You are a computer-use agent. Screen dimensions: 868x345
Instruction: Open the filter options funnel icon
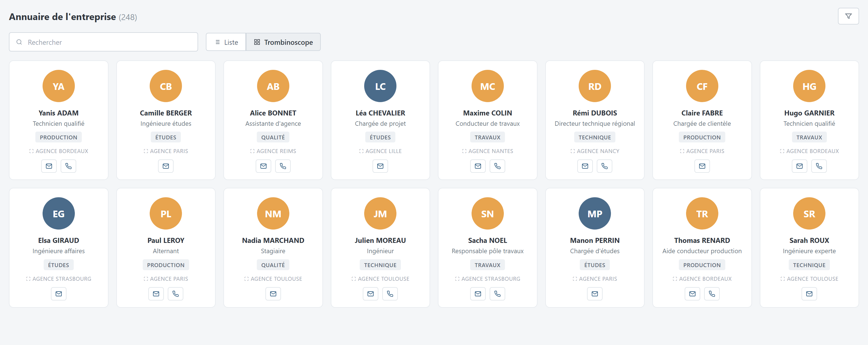click(x=848, y=16)
